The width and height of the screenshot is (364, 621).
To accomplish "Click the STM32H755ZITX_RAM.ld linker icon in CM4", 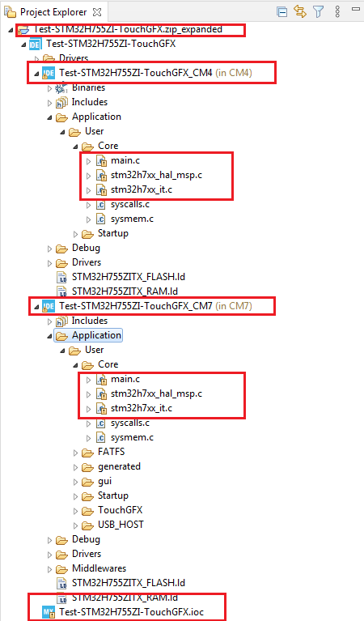I will tap(61, 292).
